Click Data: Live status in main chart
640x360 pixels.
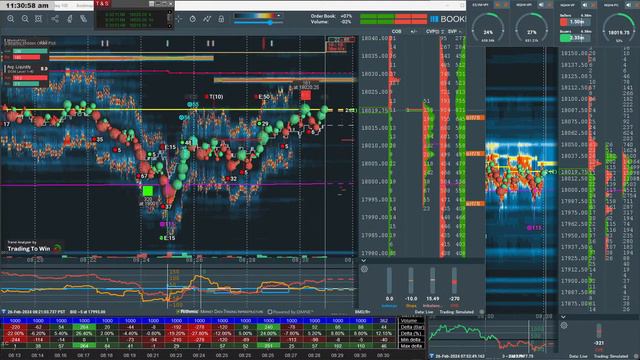click(x=424, y=312)
